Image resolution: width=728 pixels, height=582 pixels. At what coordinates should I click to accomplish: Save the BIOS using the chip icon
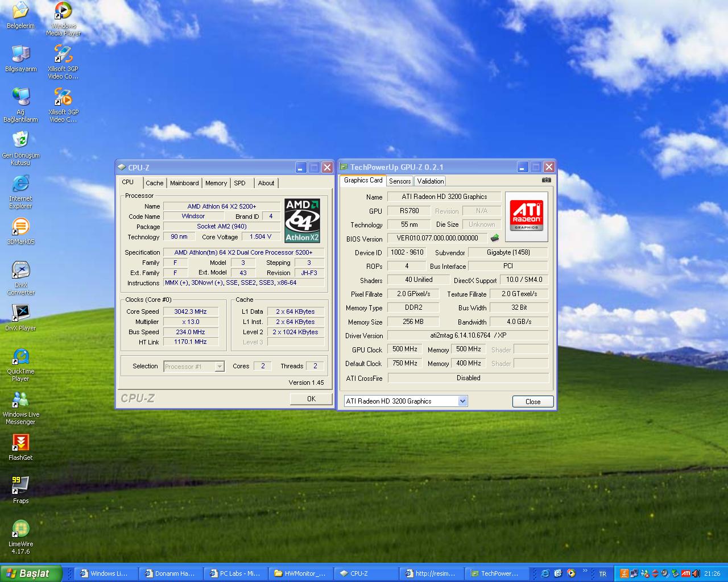tap(495, 238)
